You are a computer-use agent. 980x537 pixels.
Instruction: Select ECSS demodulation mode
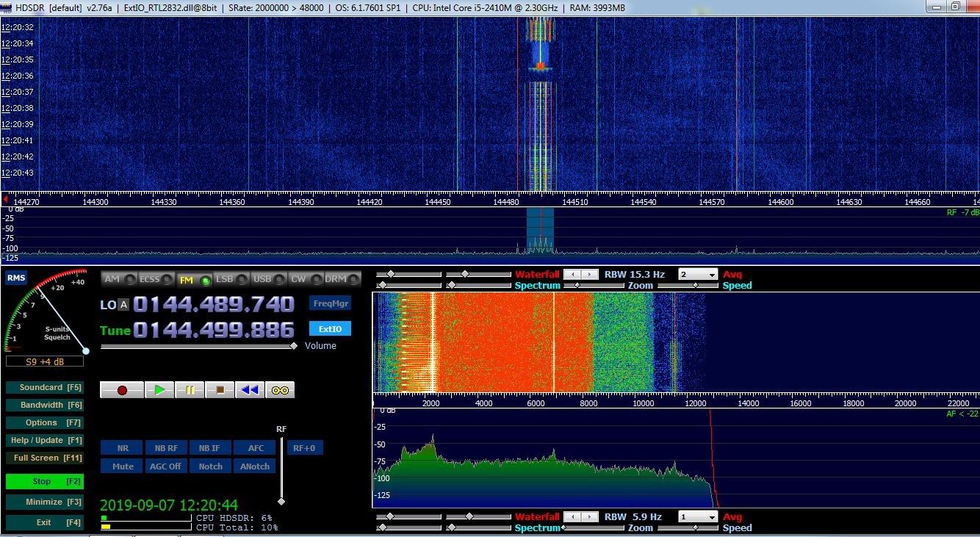157,279
